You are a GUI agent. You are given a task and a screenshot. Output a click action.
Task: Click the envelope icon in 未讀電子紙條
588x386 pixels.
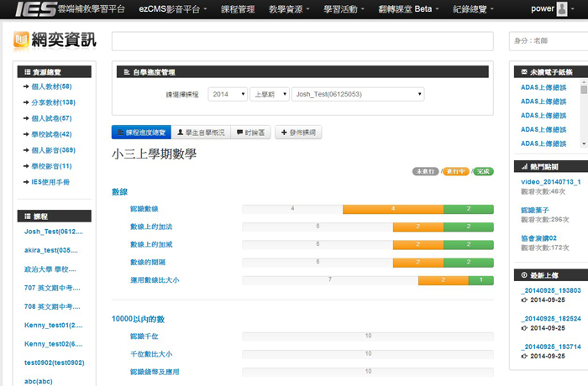coord(524,71)
